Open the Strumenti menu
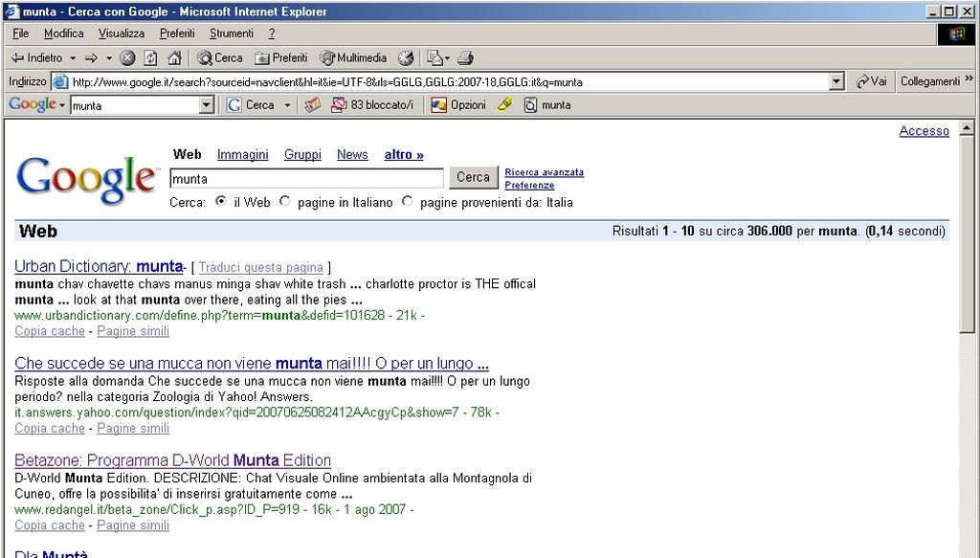This screenshot has width=980, height=558. coord(232,33)
